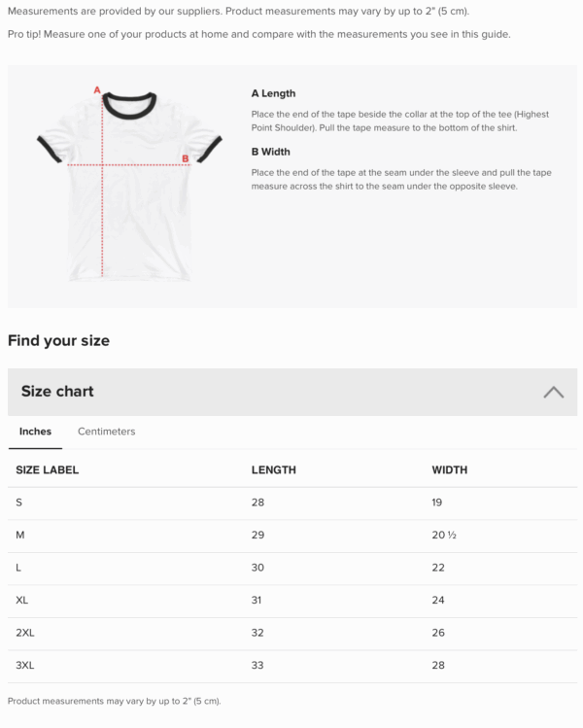
Task: Select the XL size row label
Action: (x=22, y=601)
